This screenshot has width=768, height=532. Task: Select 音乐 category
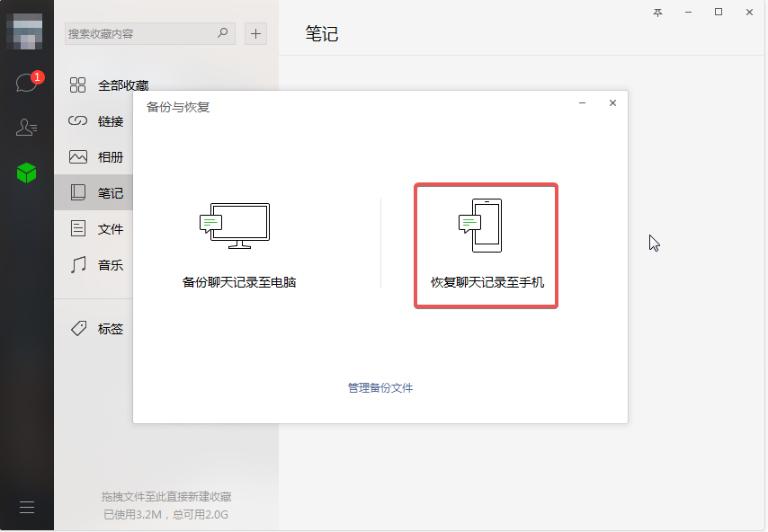pyautogui.click(x=94, y=265)
